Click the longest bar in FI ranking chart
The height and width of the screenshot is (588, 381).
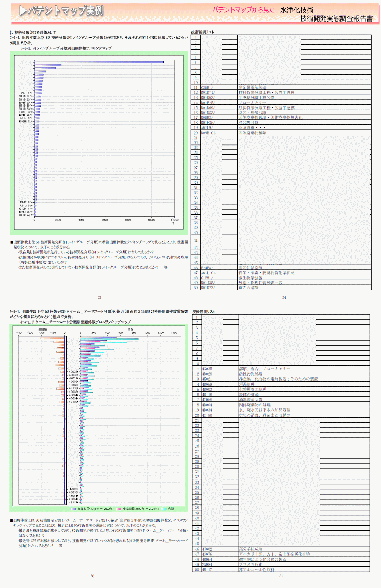99,62
